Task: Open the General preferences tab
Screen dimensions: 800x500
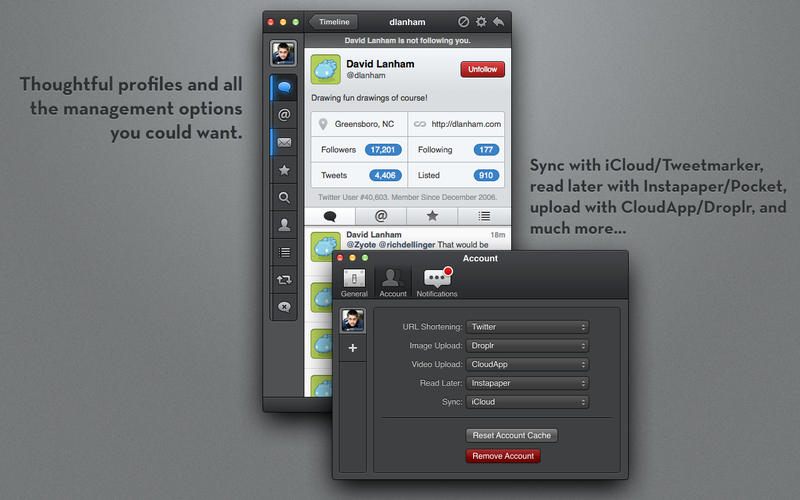Action: coord(354,283)
